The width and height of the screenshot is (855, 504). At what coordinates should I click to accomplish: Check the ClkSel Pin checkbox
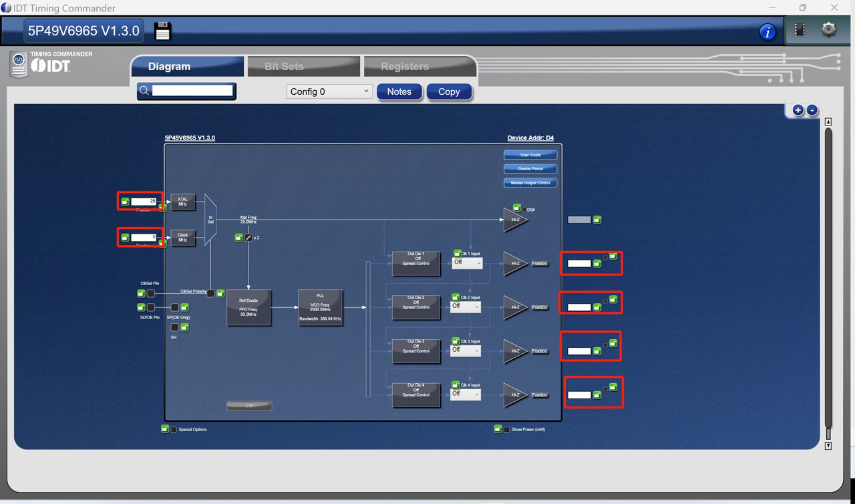tap(151, 293)
